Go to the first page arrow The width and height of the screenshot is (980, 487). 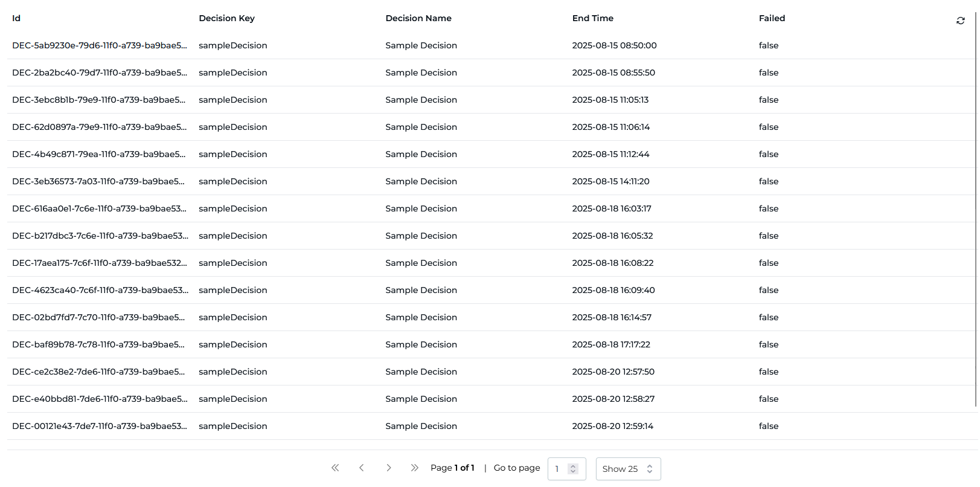pyautogui.click(x=335, y=468)
